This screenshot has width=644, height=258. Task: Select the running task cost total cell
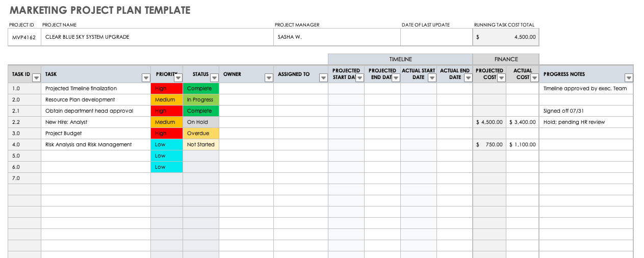click(x=505, y=37)
